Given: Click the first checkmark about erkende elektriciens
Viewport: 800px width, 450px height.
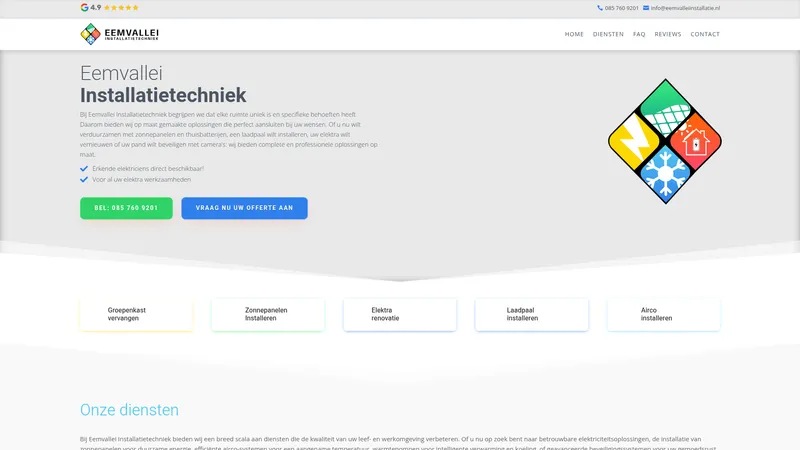Looking at the screenshot, I should [x=84, y=168].
